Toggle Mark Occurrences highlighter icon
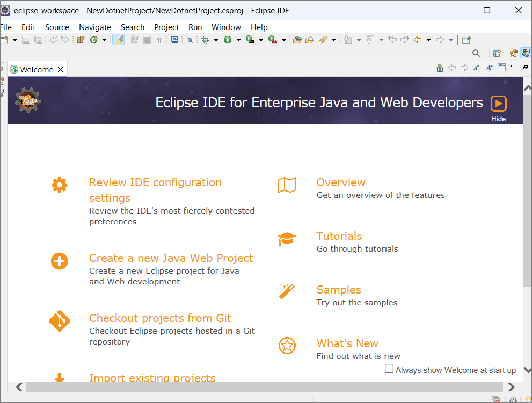The width and height of the screenshot is (532, 403). (119, 40)
